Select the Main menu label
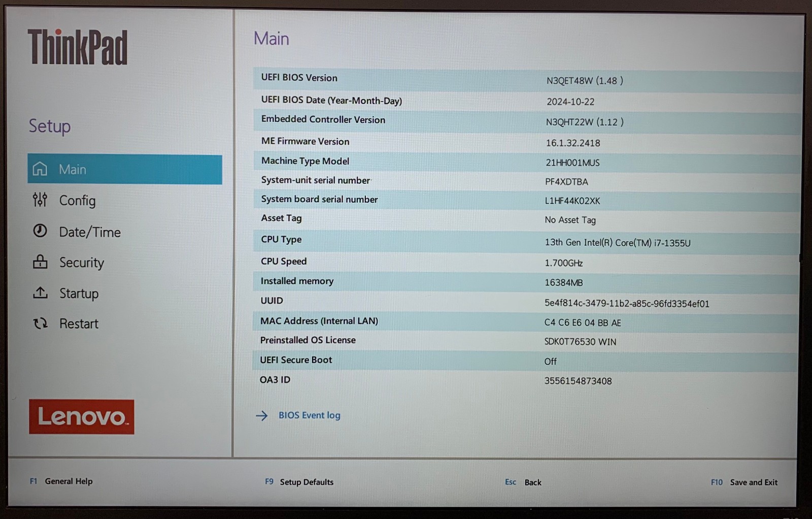Screen dimensions: 812x519 point(73,170)
